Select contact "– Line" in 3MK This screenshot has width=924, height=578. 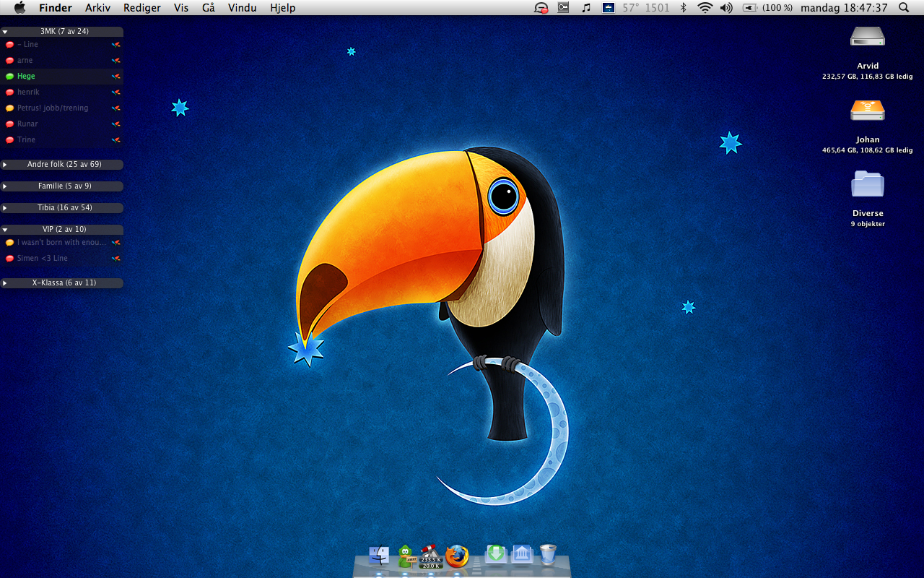(x=61, y=44)
